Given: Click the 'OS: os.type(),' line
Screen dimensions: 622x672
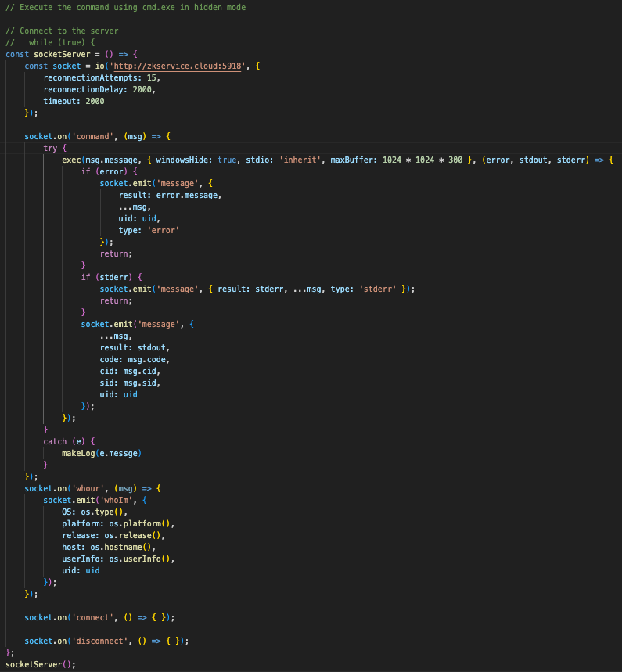Looking at the screenshot, I should (95, 512).
